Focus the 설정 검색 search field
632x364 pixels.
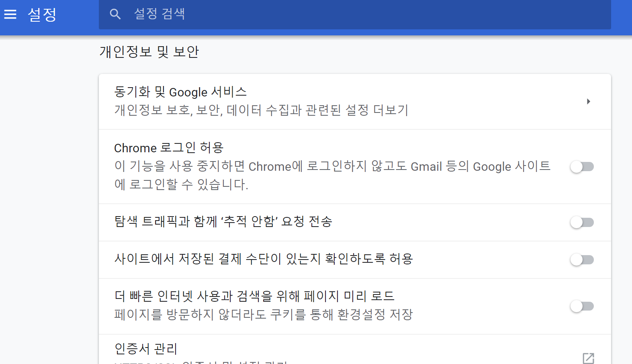355,14
